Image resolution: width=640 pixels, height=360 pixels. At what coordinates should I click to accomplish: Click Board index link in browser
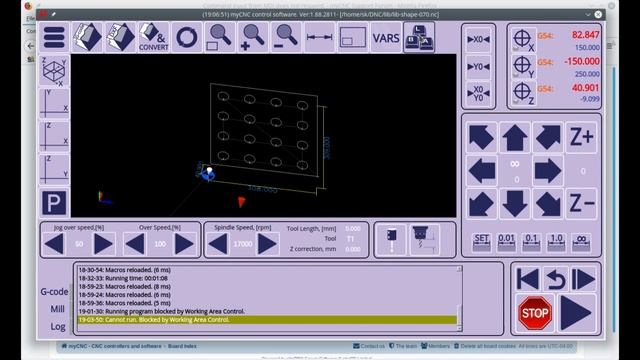pos(182,346)
